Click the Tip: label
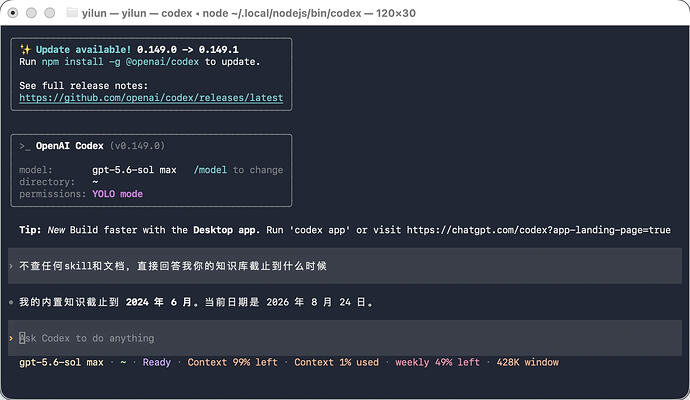This screenshot has height=400, width=690. point(30,230)
